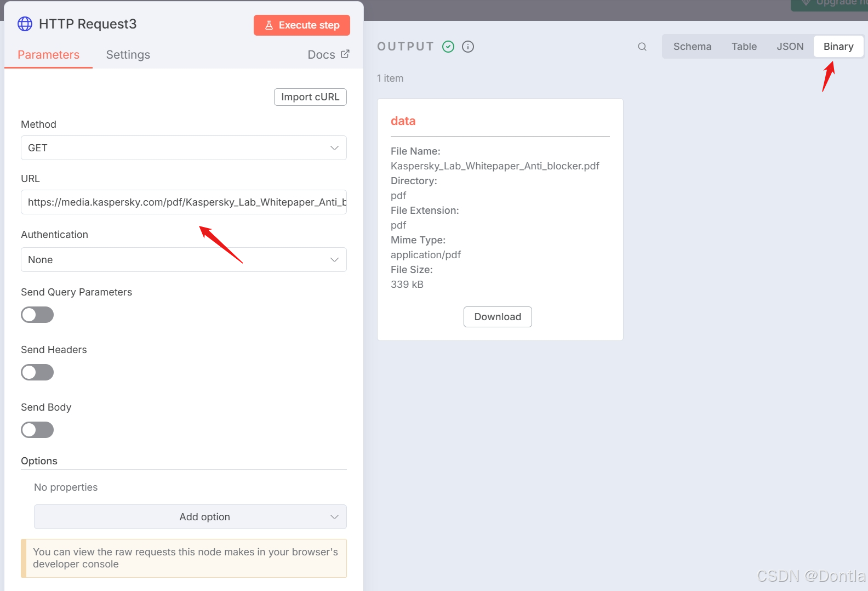Click the 339 kB file size value
Screen dimensions: 868x591
click(x=407, y=285)
